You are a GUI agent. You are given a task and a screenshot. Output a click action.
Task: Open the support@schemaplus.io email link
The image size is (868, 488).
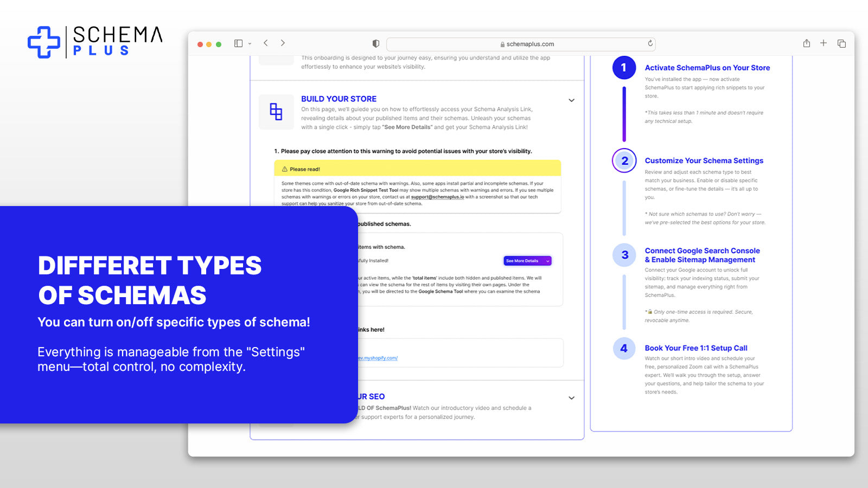coord(437,197)
